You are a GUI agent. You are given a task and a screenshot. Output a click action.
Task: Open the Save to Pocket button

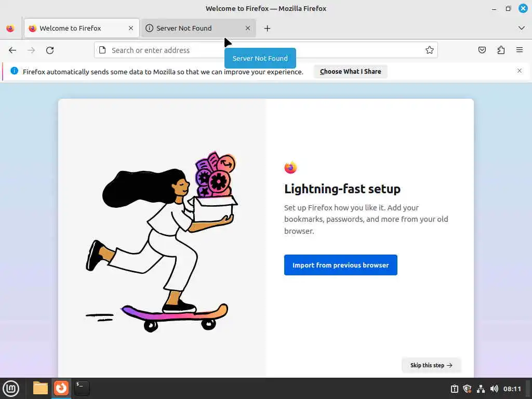(x=482, y=50)
